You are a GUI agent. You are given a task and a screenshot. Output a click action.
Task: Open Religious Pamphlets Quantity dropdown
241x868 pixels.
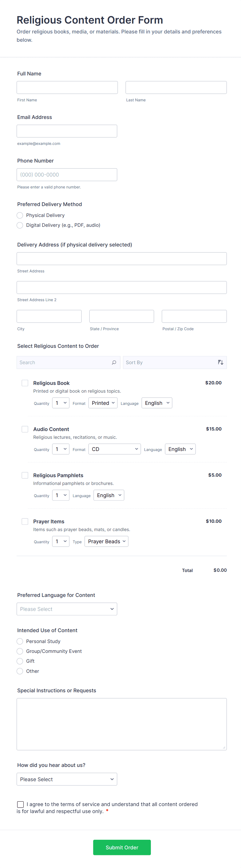[x=61, y=495]
